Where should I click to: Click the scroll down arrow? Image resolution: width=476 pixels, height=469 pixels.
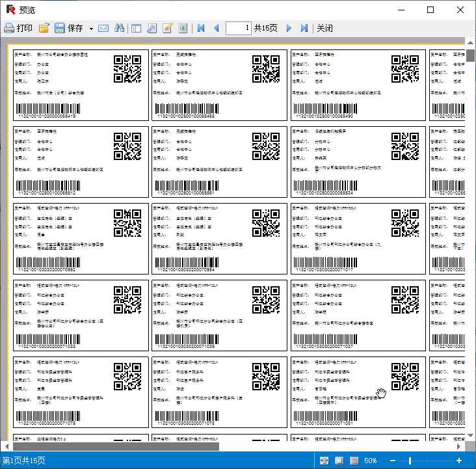[471, 436]
